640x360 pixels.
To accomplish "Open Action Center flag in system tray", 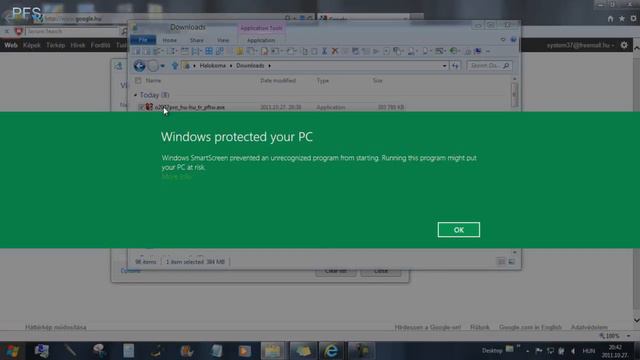I will pos(539,351).
